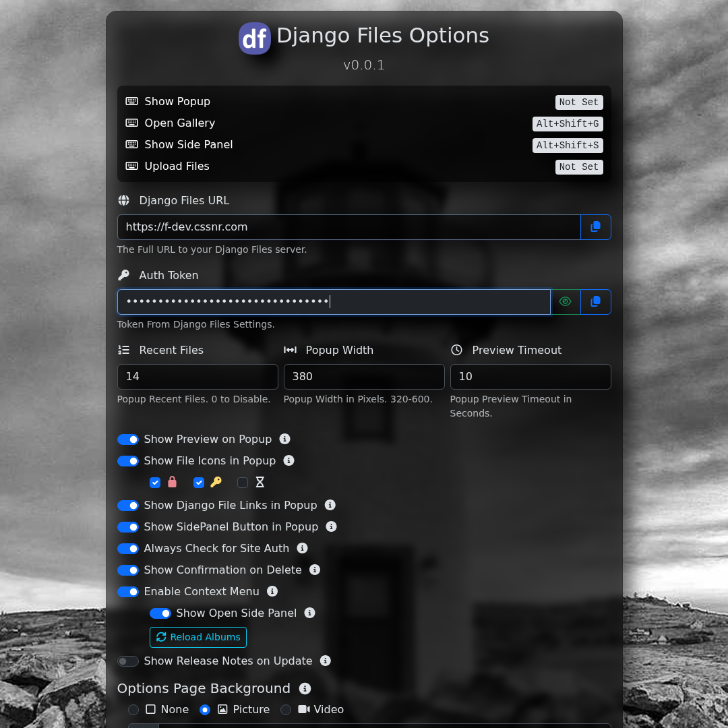The height and width of the screenshot is (728, 728).
Task: Enable Show Release Notes on Update
Action: (128, 661)
